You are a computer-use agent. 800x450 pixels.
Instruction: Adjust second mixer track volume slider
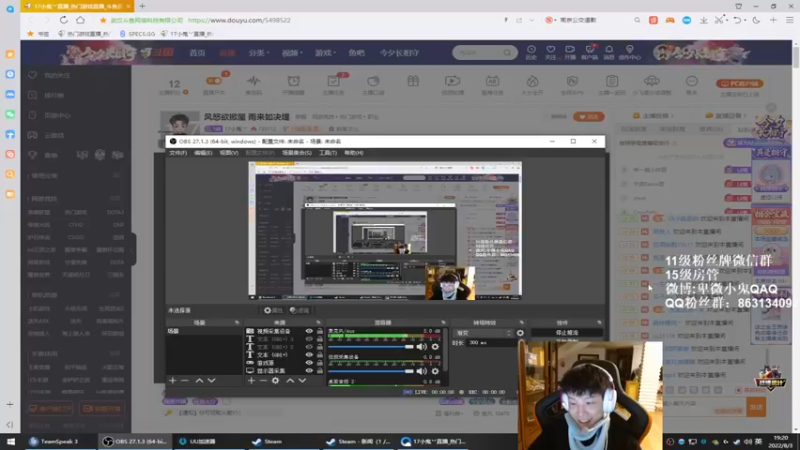371,371
